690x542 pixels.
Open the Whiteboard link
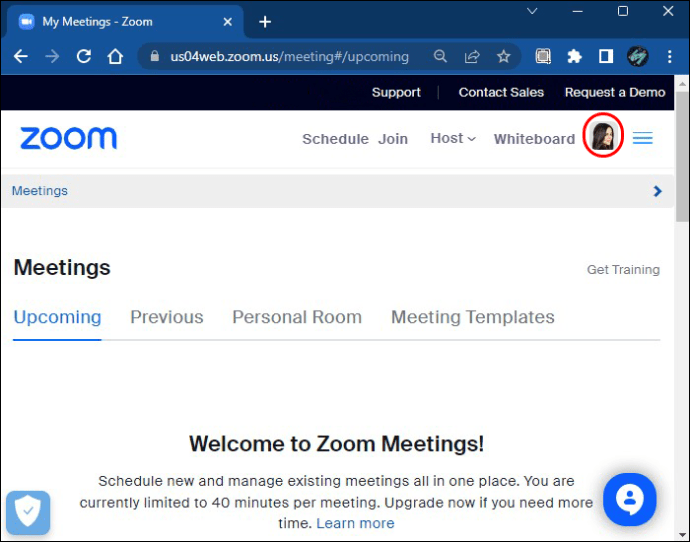coord(534,139)
